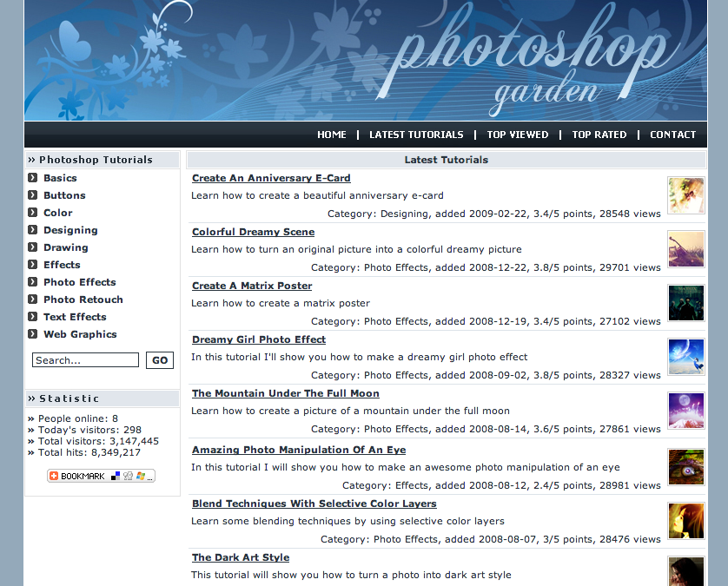Open Top Rated in navigation bar

coord(599,135)
